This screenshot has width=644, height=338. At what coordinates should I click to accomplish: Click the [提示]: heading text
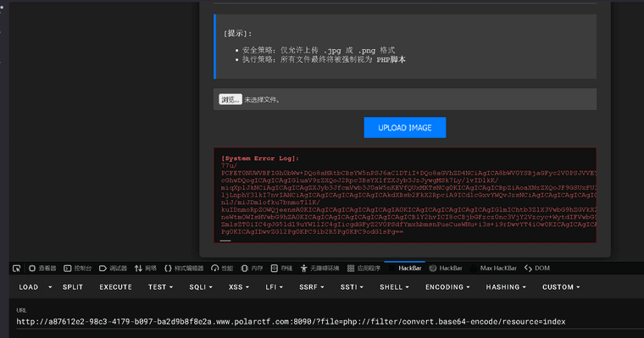[x=237, y=33]
